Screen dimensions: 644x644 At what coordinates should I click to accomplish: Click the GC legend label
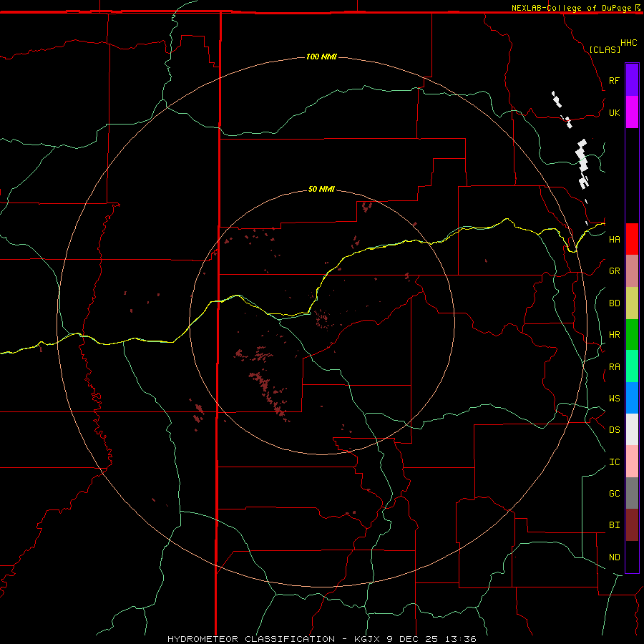614,494
